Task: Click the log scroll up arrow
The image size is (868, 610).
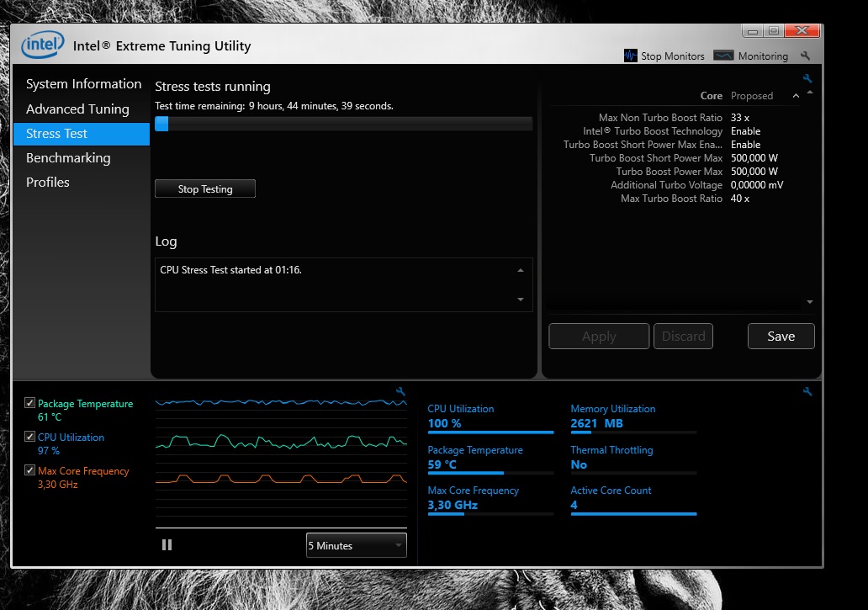Action: pyautogui.click(x=521, y=270)
